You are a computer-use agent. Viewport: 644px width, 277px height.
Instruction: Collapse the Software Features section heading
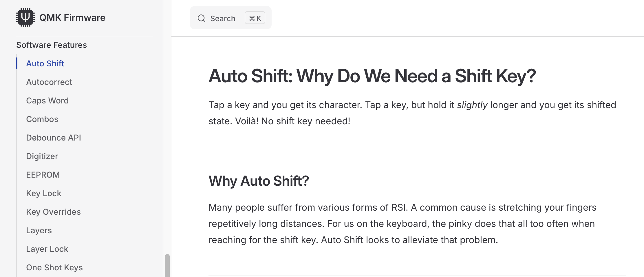click(x=52, y=45)
